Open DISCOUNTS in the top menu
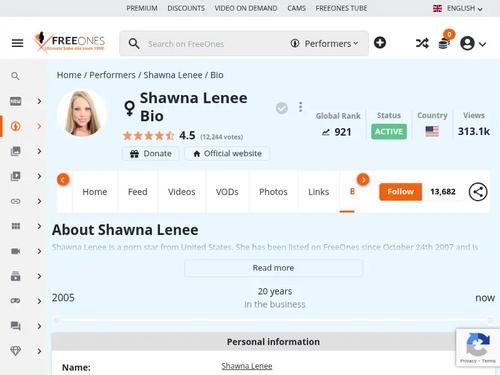The image size is (500, 375). [x=186, y=8]
